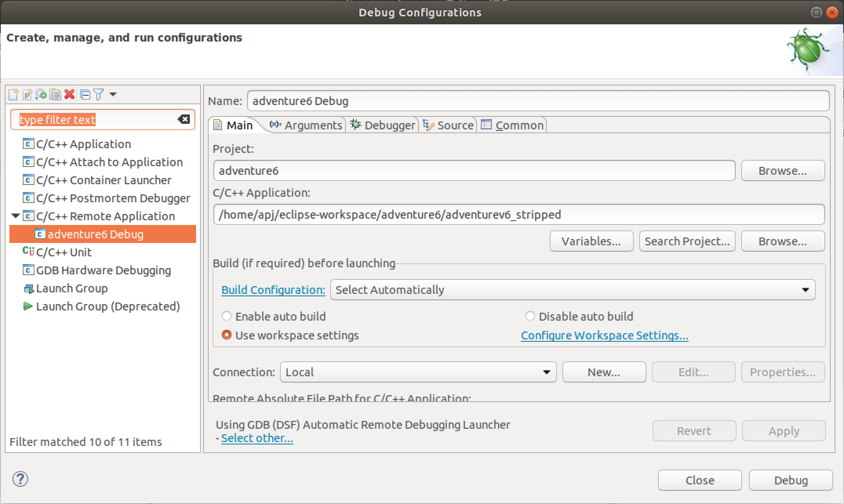The width and height of the screenshot is (844, 504).
Task: Switch to the Debugger tab
Action: [382, 125]
